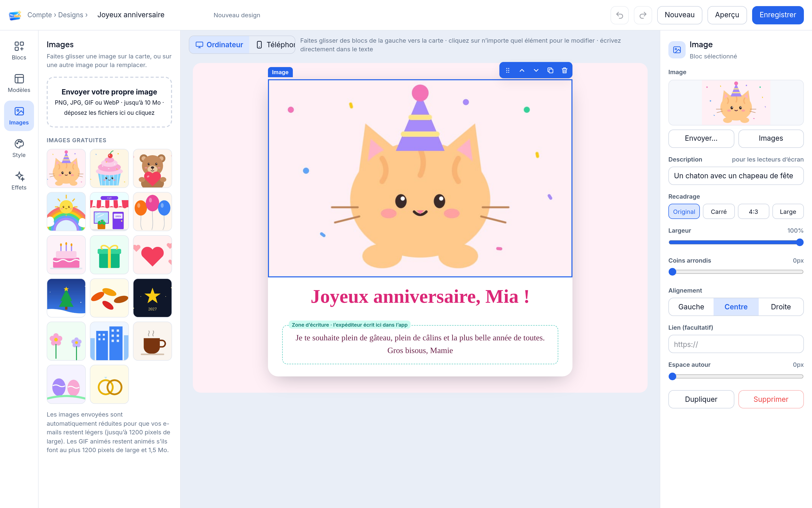Align image to Centre
Image resolution: width=812 pixels, height=508 pixels.
coord(736,307)
